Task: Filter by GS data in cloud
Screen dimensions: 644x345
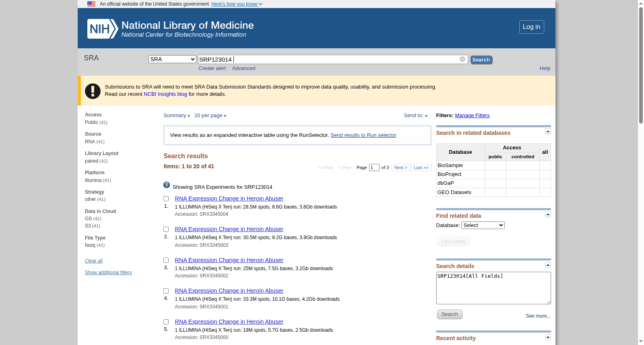Action: click(88, 219)
